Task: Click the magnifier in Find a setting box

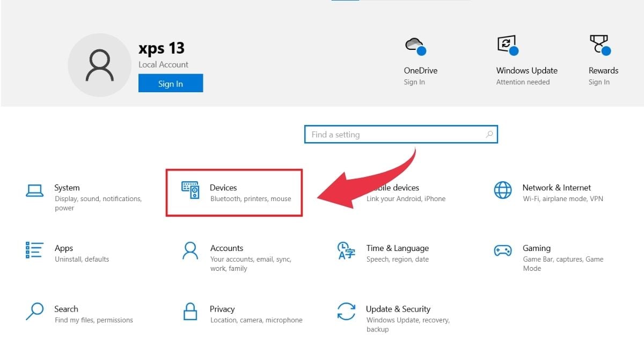Action: [489, 135]
